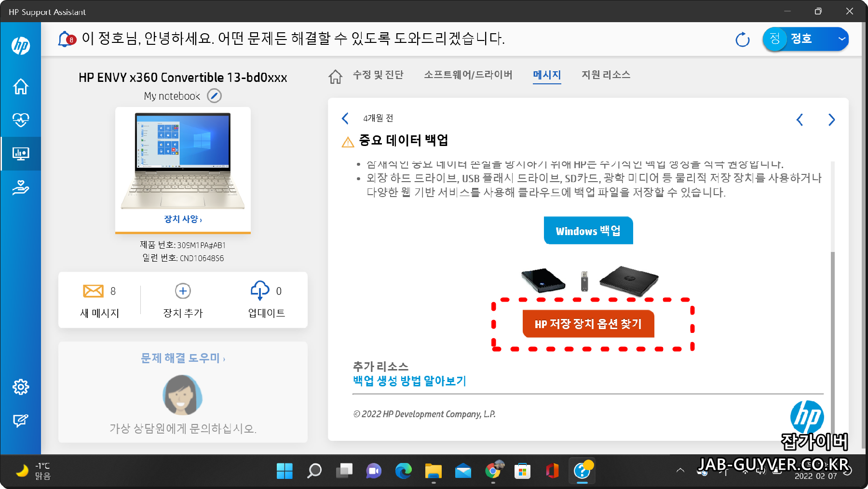Click the serial number CND10648S6 text
This screenshot has width=868, height=489.
click(x=202, y=258)
